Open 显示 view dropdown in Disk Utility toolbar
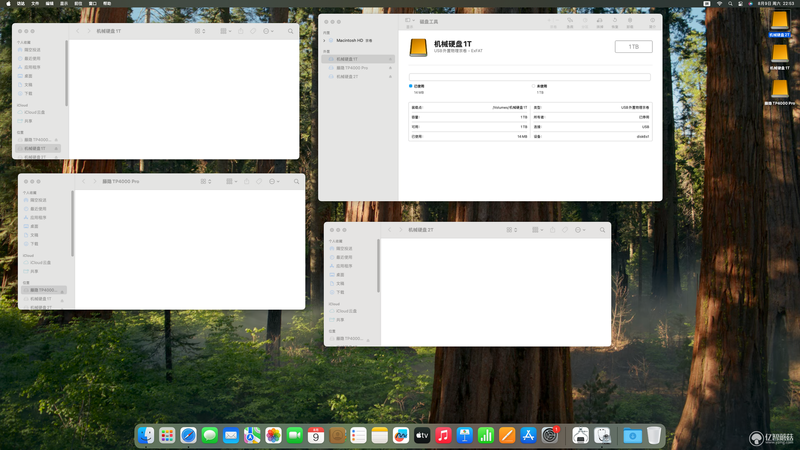This screenshot has height=450, width=800. point(410,21)
